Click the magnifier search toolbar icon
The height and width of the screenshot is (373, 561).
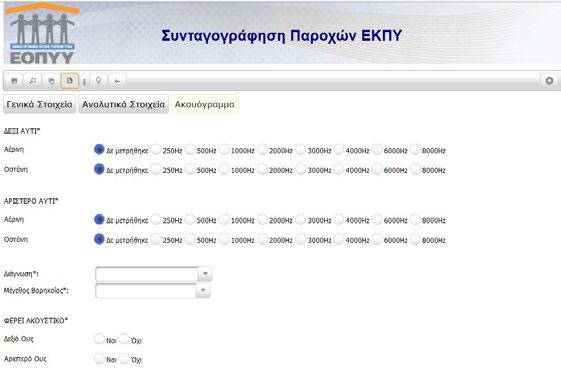click(x=33, y=81)
